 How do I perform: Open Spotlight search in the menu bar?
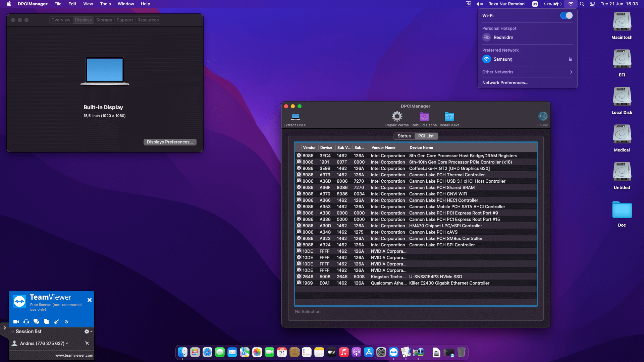pos(582,4)
